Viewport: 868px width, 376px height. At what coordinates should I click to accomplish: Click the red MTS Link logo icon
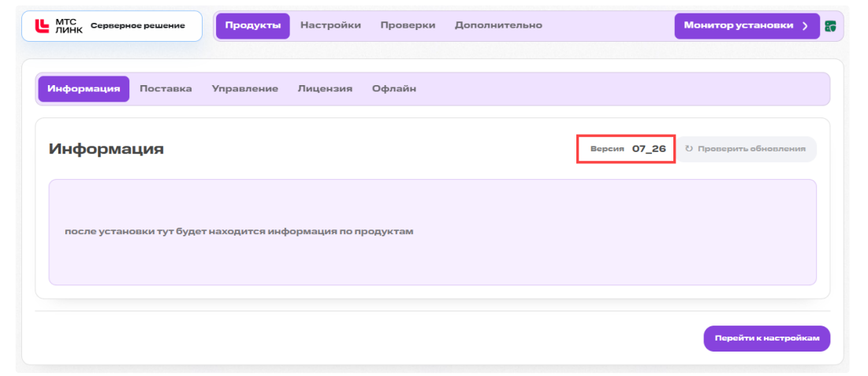(42, 25)
